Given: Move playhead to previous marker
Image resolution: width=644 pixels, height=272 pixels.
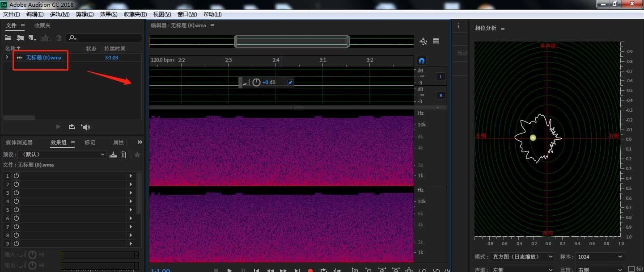Looking at the screenshot, I should pyautogui.click(x=256, y=270).
